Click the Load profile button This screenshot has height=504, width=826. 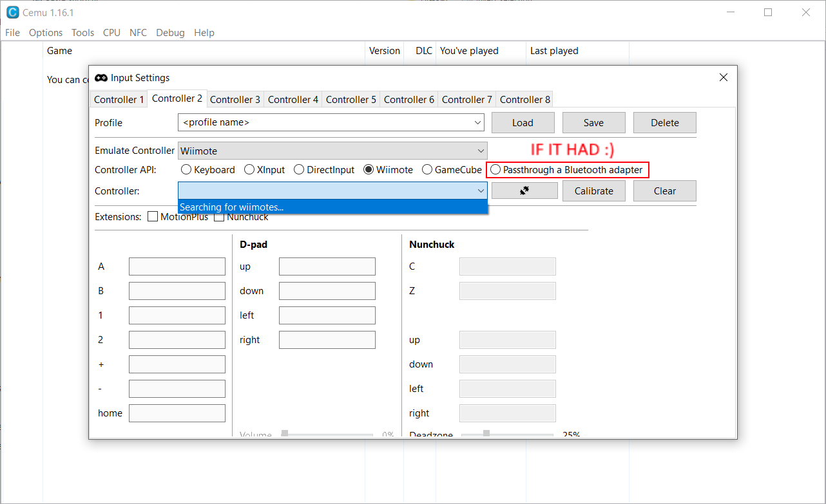pos(523,122)
